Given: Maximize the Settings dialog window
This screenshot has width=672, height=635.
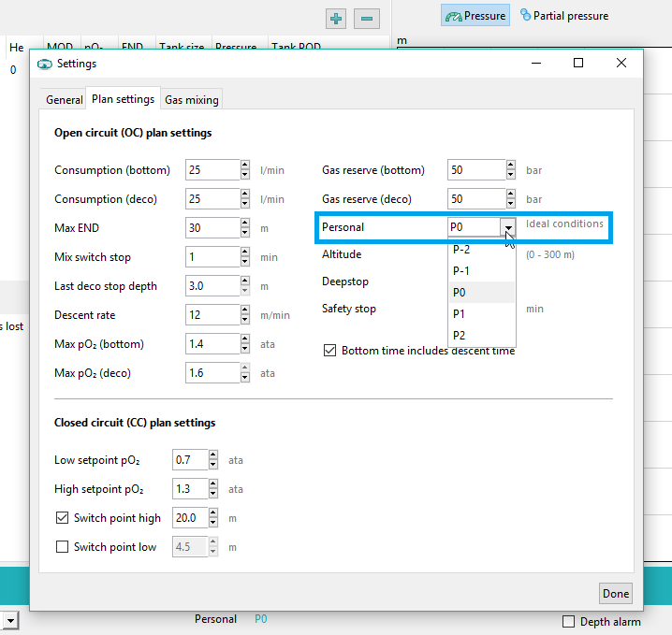Looking at the screenshot, I should click(578, 63).
